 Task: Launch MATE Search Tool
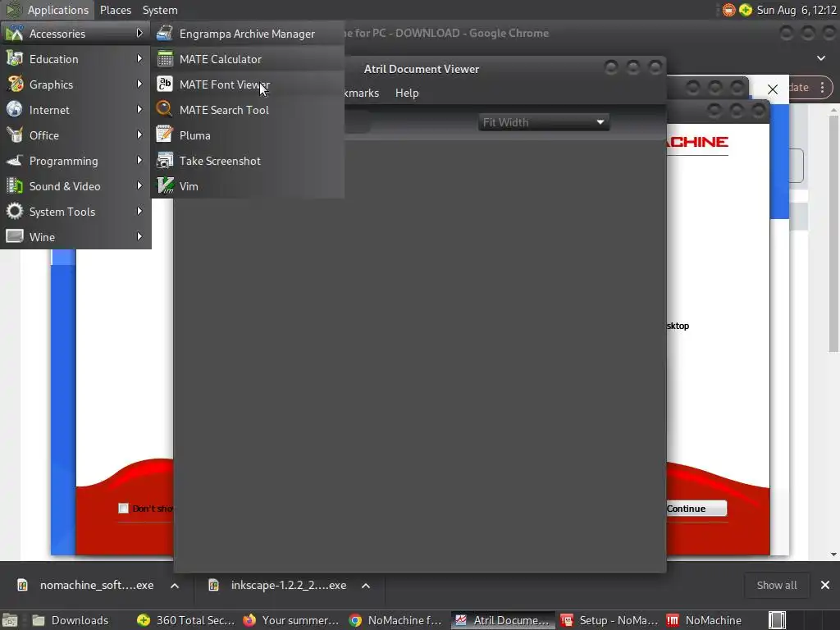[248, 110]
